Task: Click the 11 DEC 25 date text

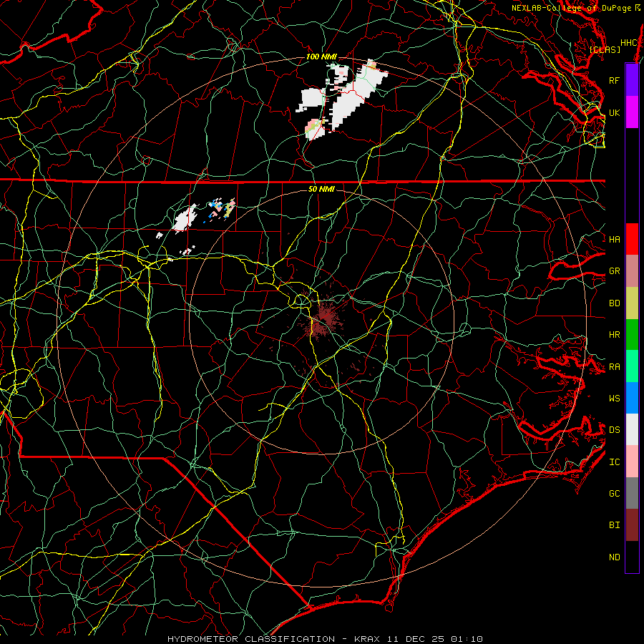Action: [416, 639]
